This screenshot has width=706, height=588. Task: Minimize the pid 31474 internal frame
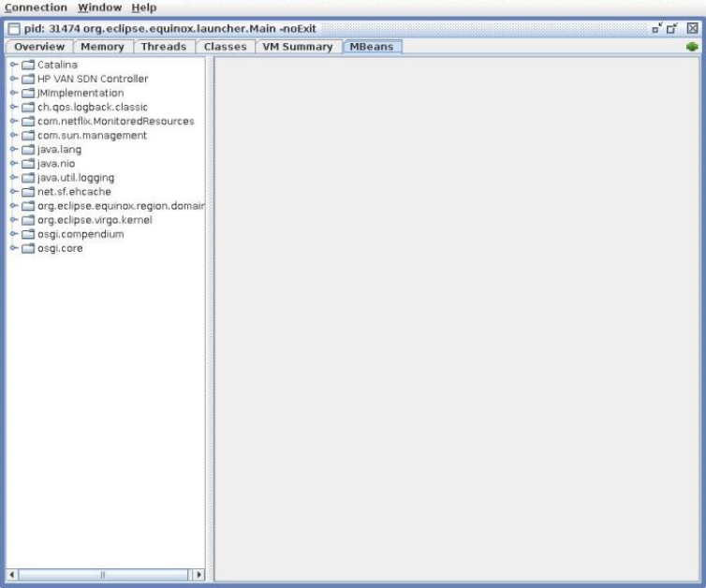coord(657,28)
